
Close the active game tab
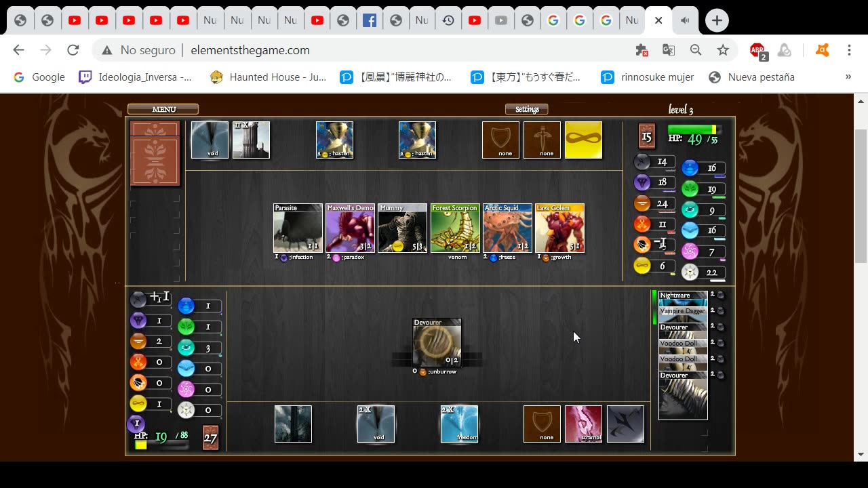pyautogui.click(x=658, y=20)
